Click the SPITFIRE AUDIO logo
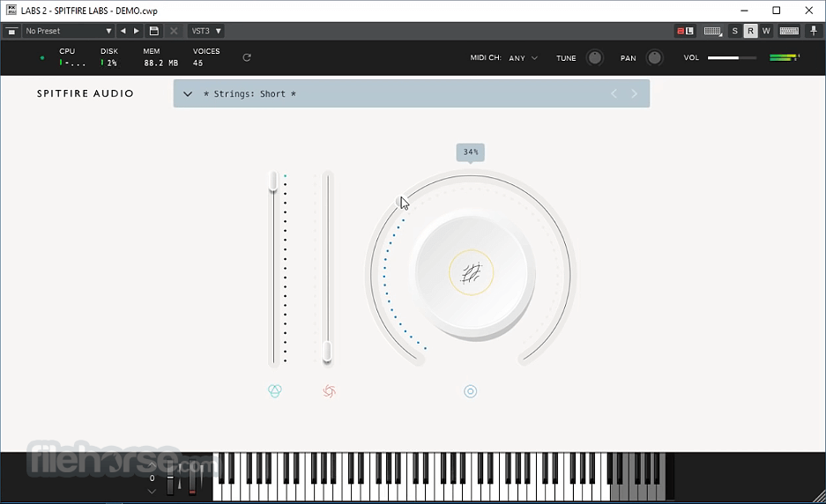Screen dimensions: 826x504 pyautogui.click(x=86, y=93)
